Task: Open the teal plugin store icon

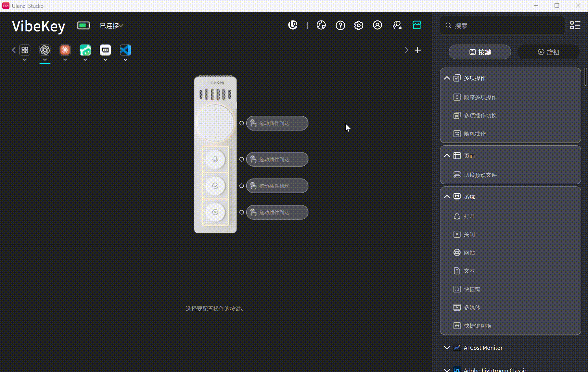Action: click(x=417, y=25)
